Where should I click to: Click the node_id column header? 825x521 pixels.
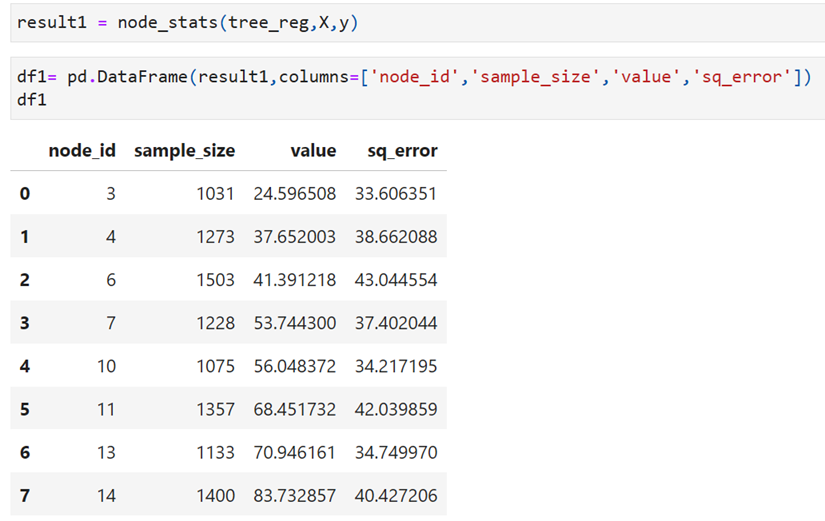[82, 151]
